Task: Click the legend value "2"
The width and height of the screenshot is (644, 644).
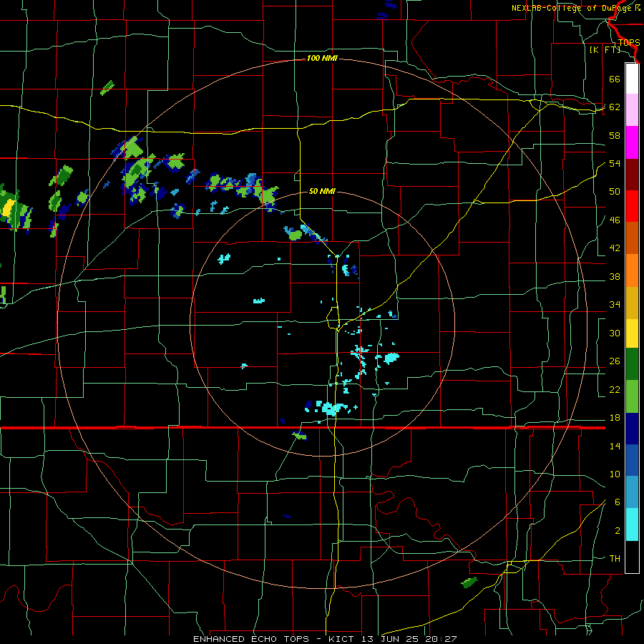Action: [x=618, y=531]
